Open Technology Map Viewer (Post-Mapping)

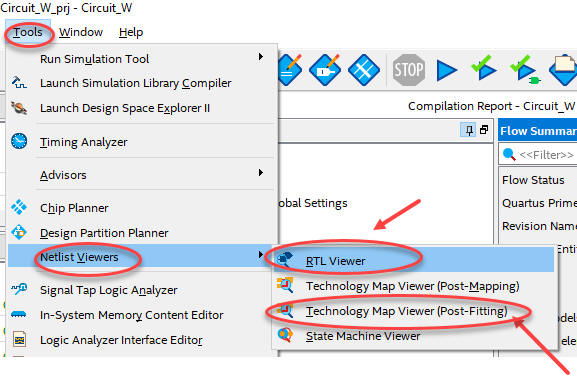(414, 286)
